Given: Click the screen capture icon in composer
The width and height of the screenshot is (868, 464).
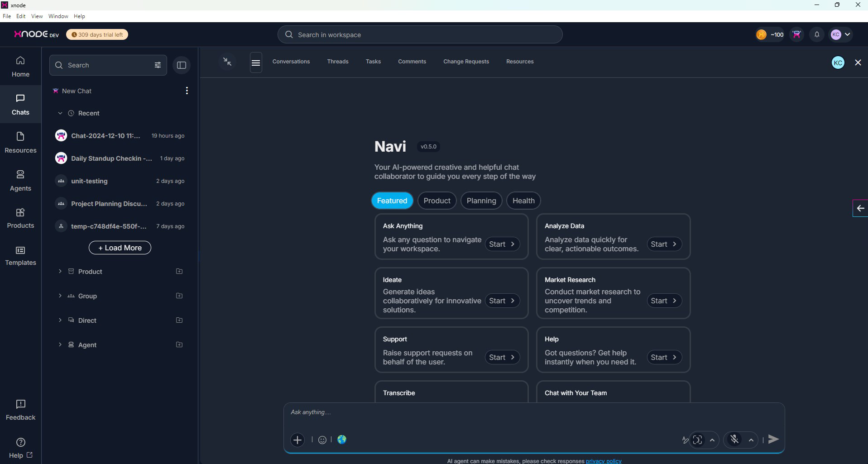Looking at the screenshot, I should (x=698, y=440).
